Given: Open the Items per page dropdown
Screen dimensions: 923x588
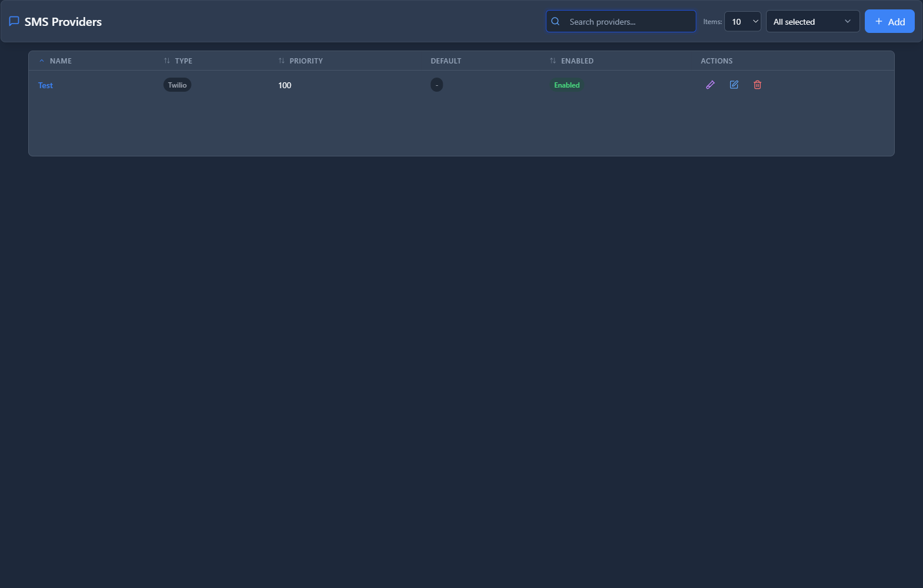Looking at the screenshot, I should (743, 22).
